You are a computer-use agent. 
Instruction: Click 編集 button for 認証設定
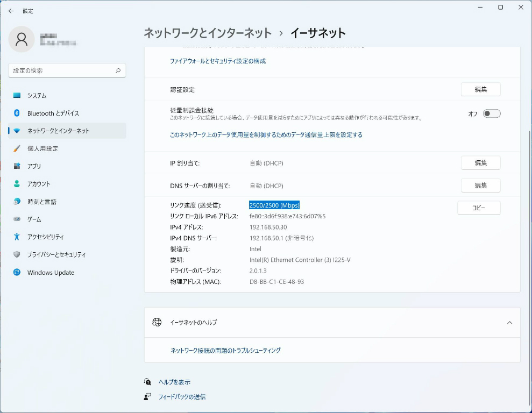point(480,90)
